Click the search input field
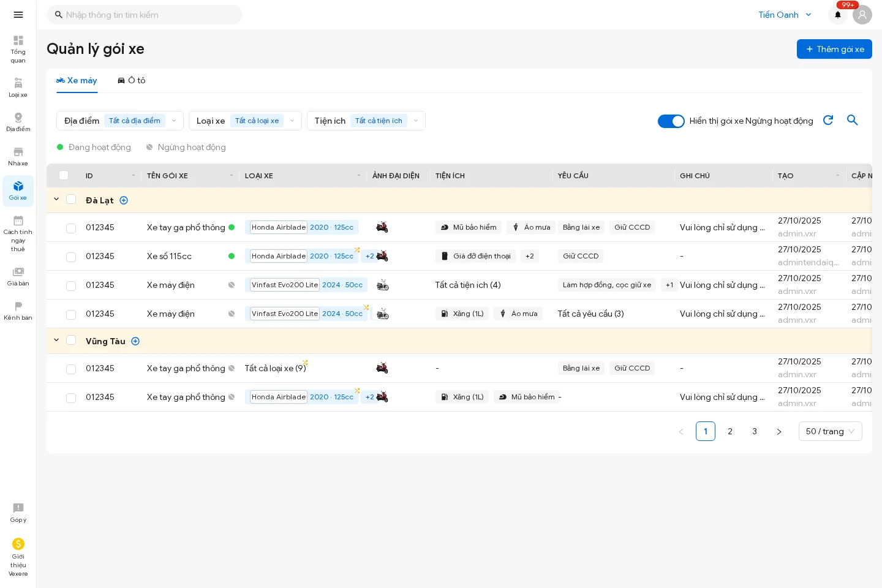 tap(145, 15)
